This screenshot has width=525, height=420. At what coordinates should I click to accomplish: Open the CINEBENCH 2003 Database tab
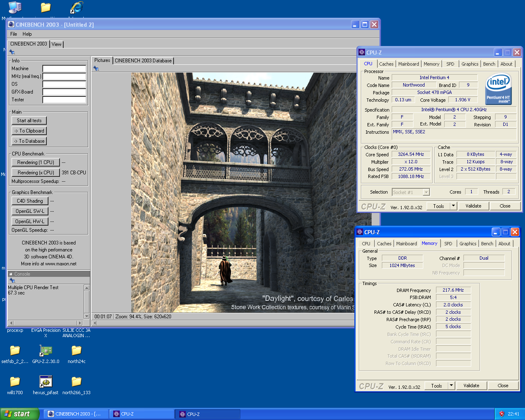tap(143, 61)
